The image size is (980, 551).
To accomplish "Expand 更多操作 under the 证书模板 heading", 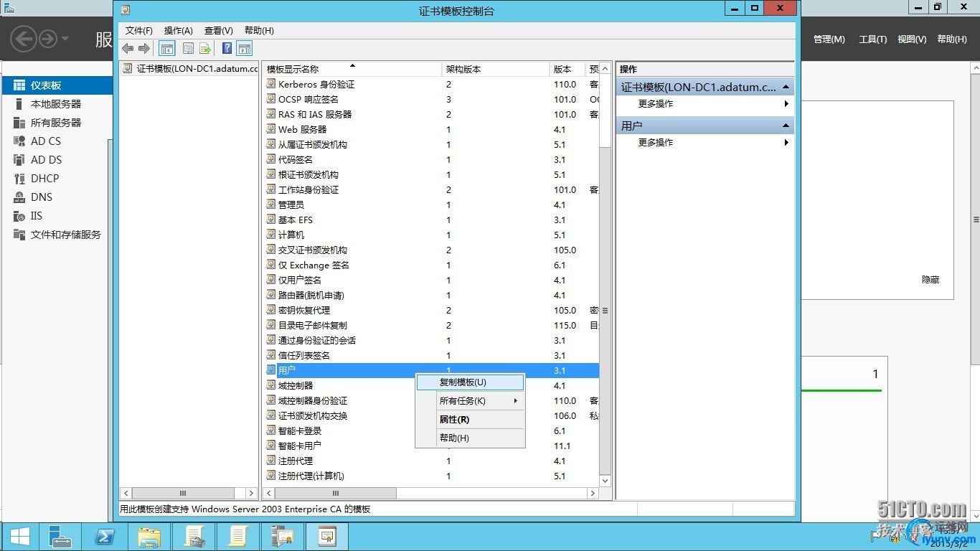I will pyautogui.click(x=705, y=104).
